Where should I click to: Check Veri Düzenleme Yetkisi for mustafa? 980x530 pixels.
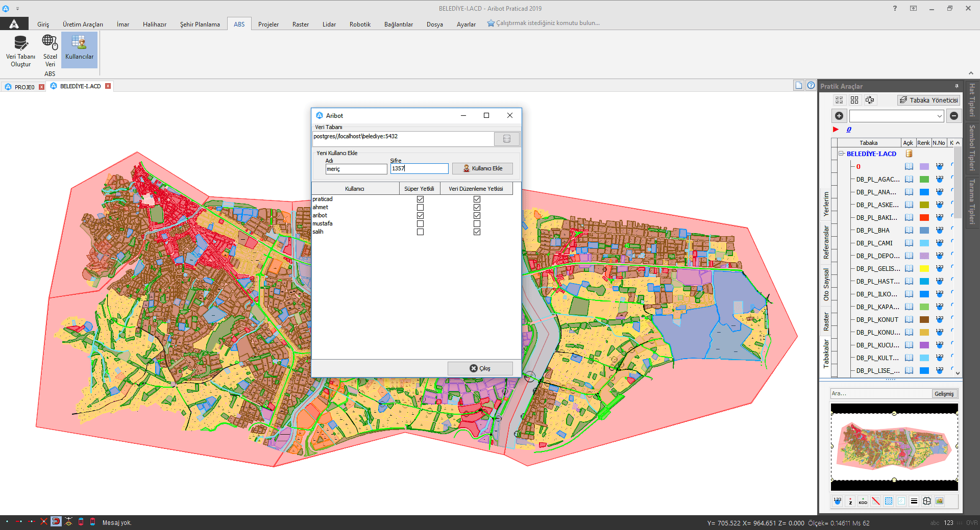477,224
